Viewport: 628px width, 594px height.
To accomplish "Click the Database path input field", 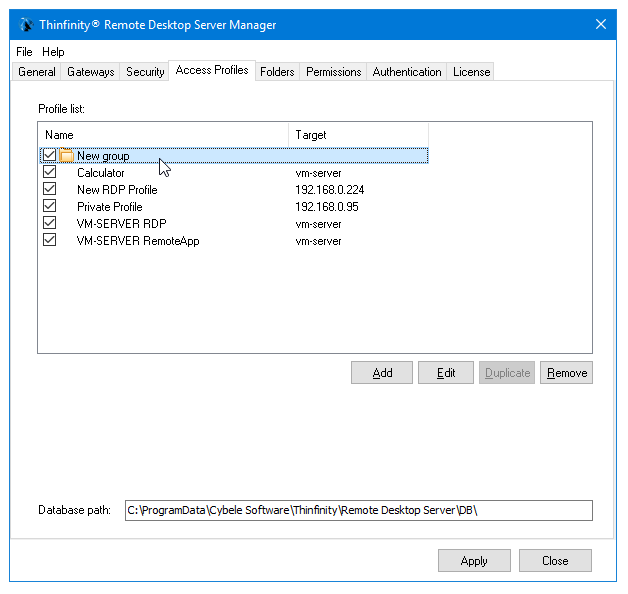I will pyautogui.click(x=358, y=510).
